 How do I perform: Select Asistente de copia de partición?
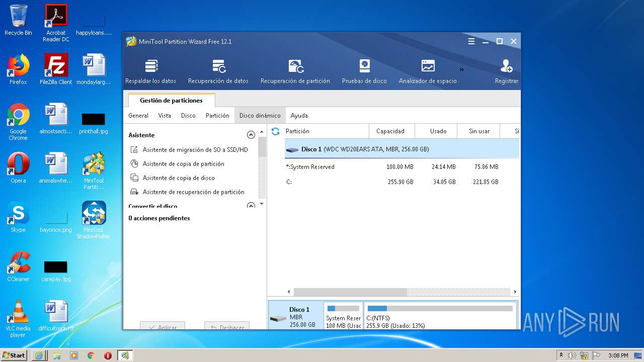point(177,163)
